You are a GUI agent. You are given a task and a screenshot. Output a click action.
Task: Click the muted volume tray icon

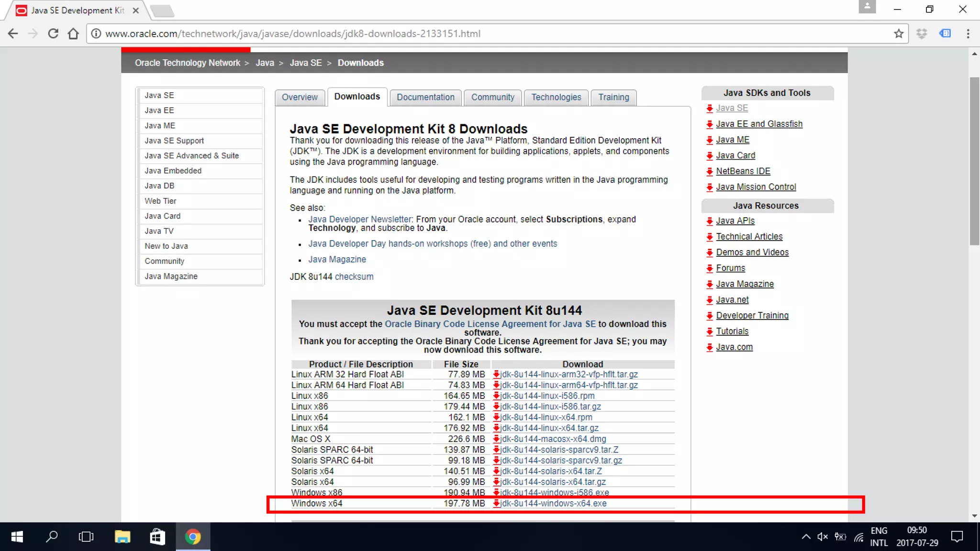click(x=823, y=537)
